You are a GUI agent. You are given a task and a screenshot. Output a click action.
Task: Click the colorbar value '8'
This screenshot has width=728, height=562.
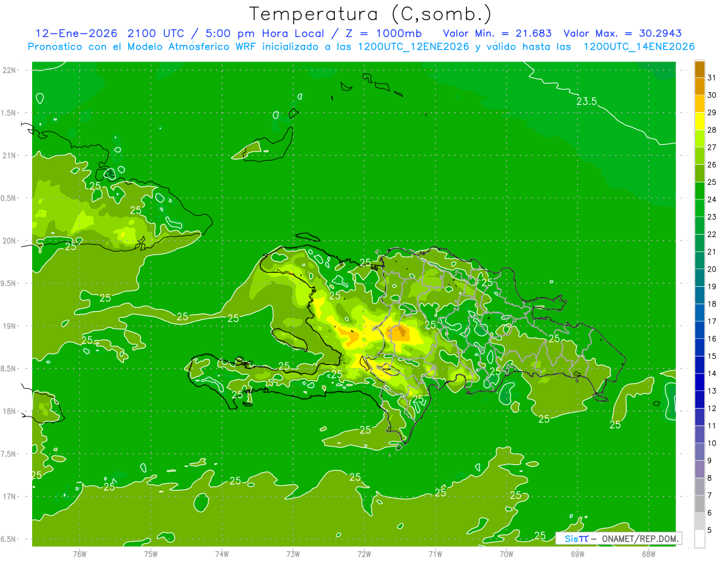710,478
